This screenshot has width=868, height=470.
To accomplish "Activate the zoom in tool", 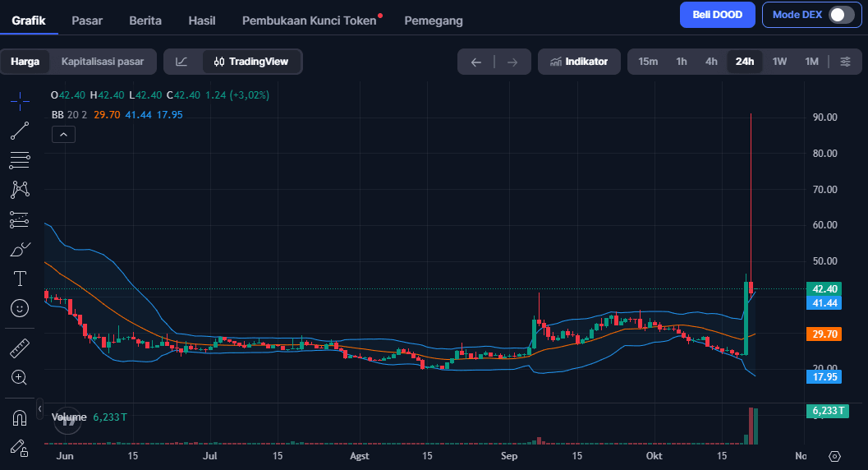I will pyautogui.click(x=20, y=377).
